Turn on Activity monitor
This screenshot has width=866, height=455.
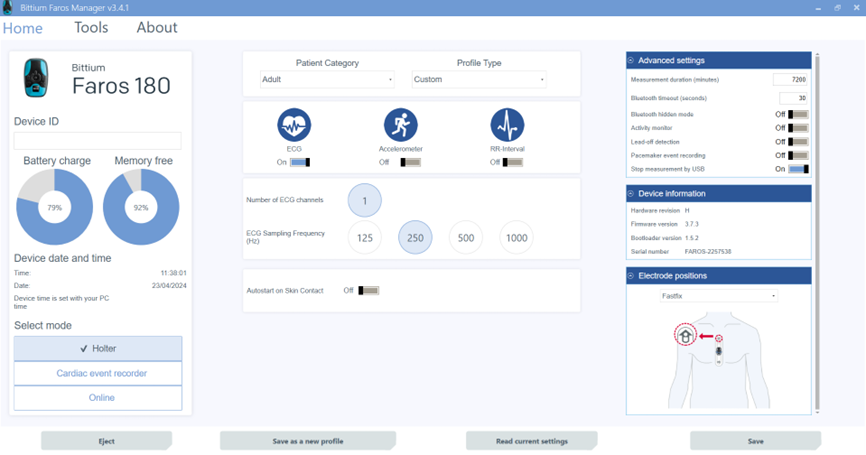click(x=798, y=128)
